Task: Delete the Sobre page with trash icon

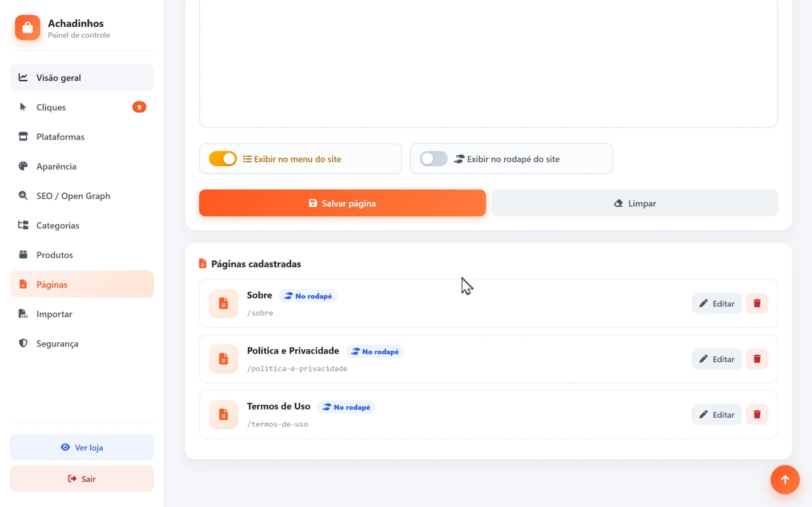Action: [757, 304]
